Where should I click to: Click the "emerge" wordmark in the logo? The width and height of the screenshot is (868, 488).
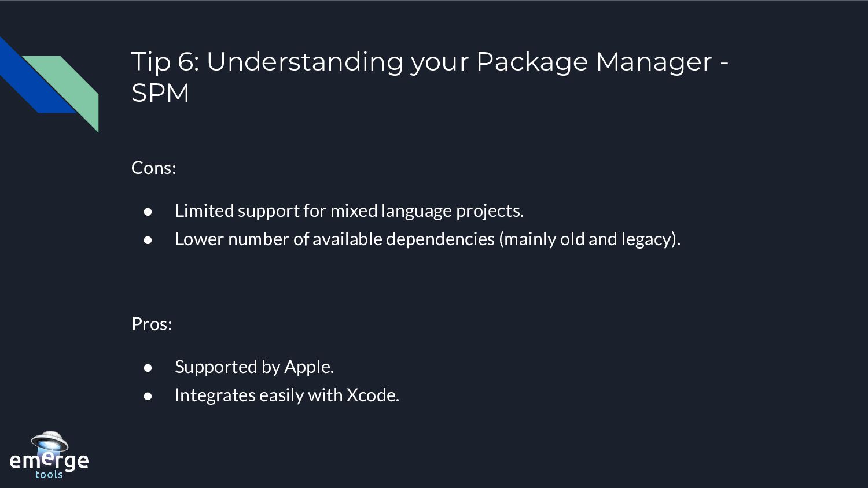pyautogui.click(x=49, y=461)
